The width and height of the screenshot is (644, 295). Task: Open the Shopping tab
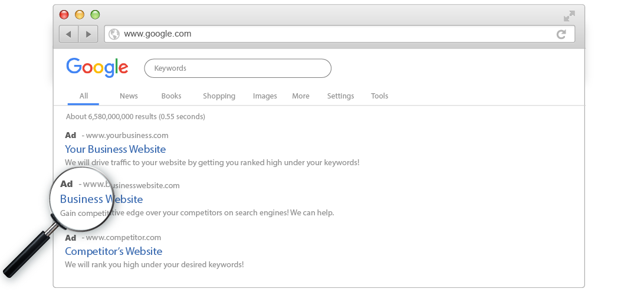pyautogui.click(x=219, y=96)
